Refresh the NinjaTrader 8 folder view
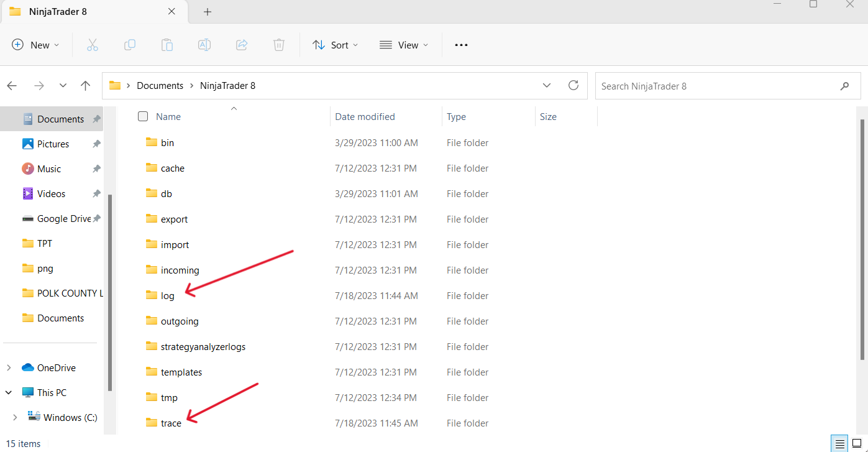 pyautogui.click(x=573, y=85)
